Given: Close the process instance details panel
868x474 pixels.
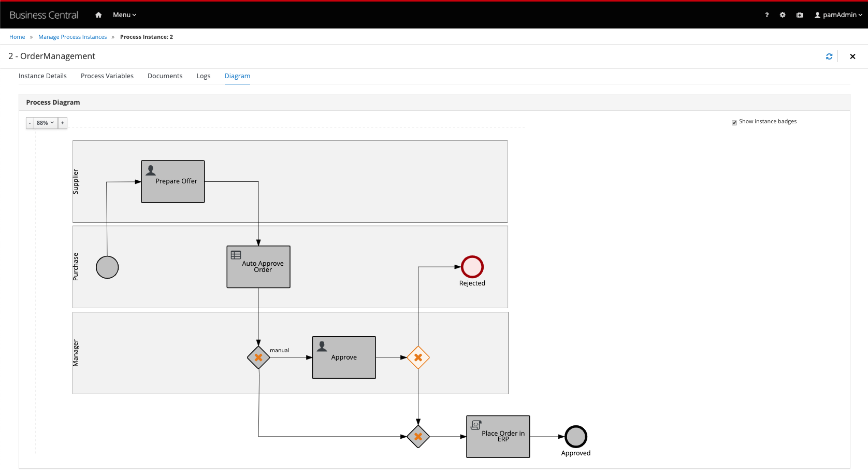Looking at the screenshot, I should click(x=852, y=56).
